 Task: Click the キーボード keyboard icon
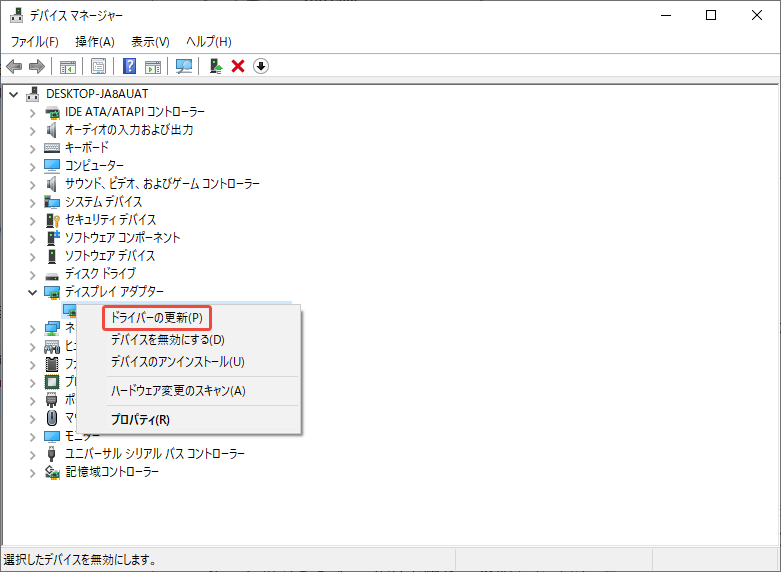click(52, 148)
